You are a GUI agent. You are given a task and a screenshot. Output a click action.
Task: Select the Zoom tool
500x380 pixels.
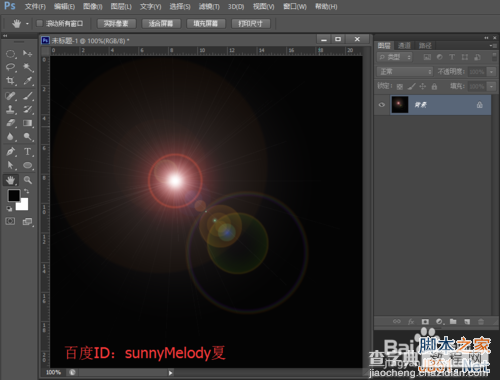(28, 180)
